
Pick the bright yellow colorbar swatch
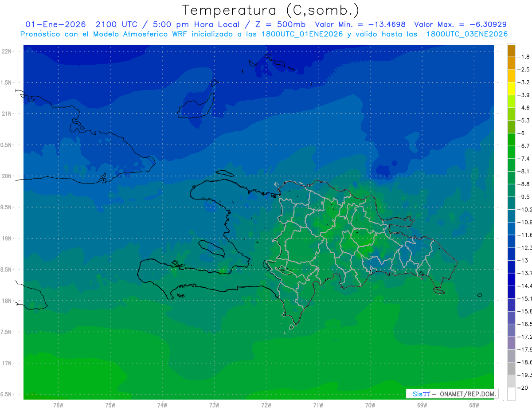click(x=511, y=89)
